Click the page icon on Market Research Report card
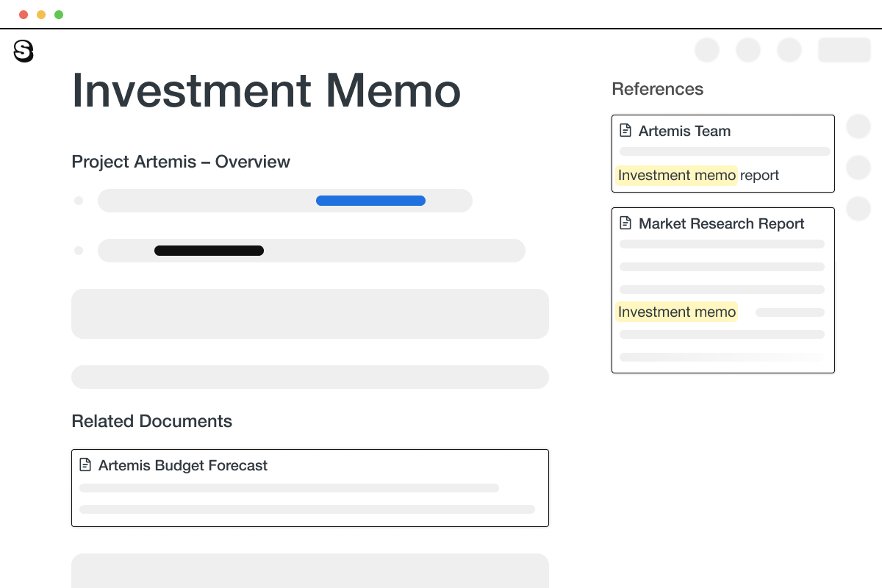The image size is (882, 588). click(625, 222)
